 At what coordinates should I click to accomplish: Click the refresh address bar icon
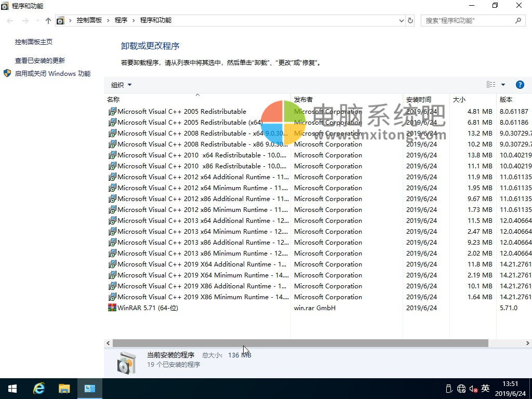(x=410, y=21)
